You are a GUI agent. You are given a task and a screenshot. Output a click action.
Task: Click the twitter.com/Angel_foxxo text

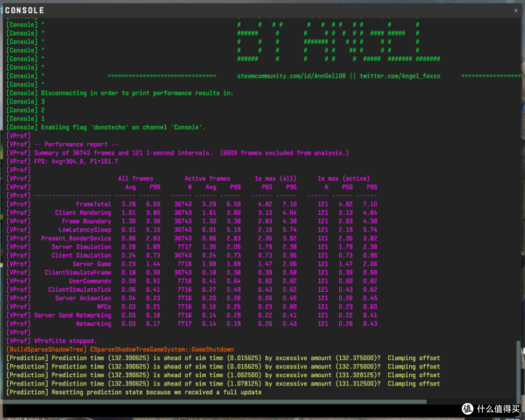[x=400, y=76]
